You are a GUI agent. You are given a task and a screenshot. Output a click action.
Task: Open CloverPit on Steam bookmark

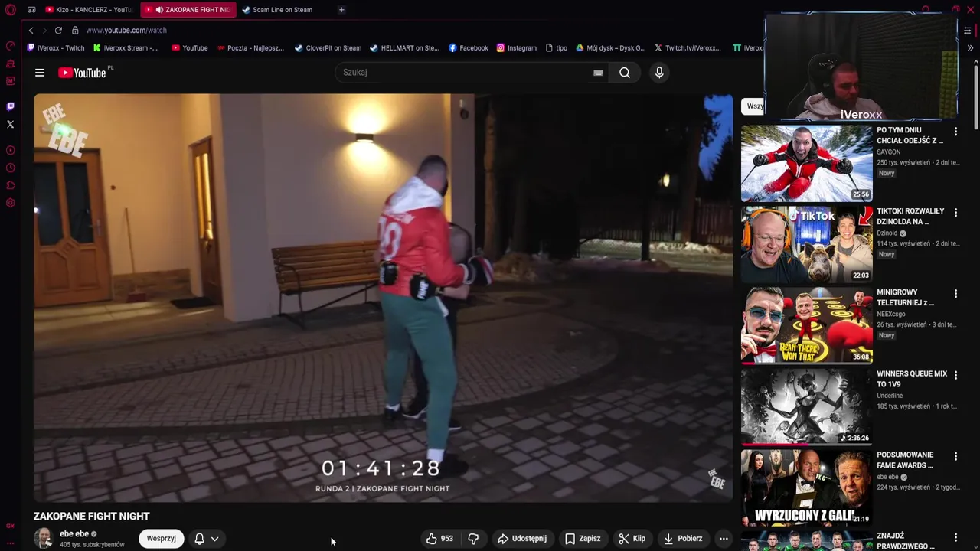pyautogui.click(x=328, y=47)
